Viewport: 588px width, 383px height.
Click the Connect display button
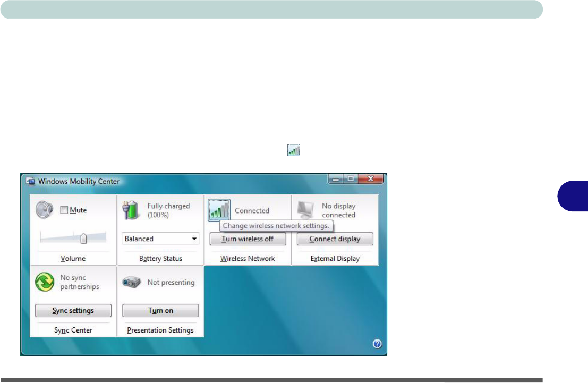click(x=335, y=239)
